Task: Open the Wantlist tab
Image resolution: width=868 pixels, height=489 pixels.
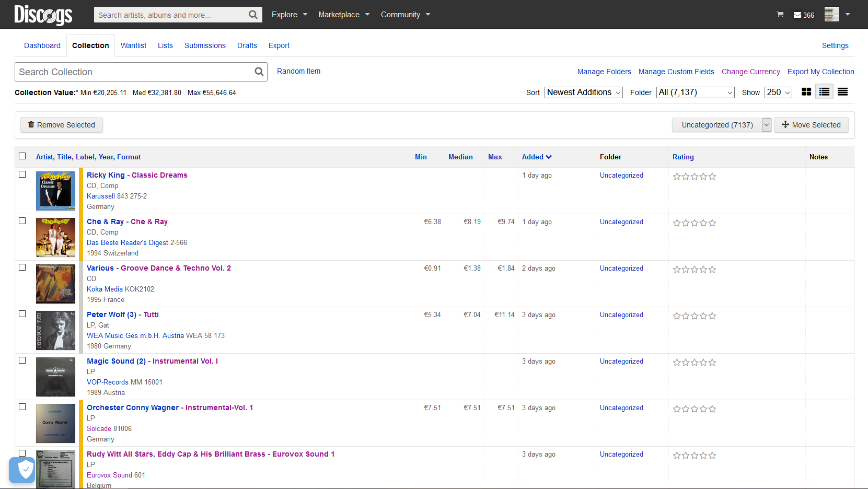Action: coord(133,45)
